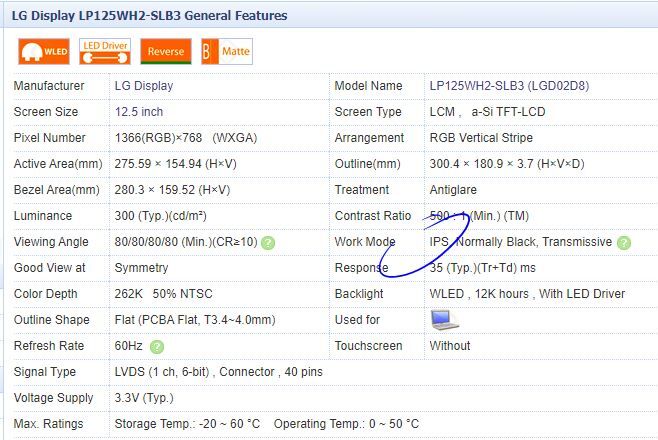Click the Response row label

(361, 268)
